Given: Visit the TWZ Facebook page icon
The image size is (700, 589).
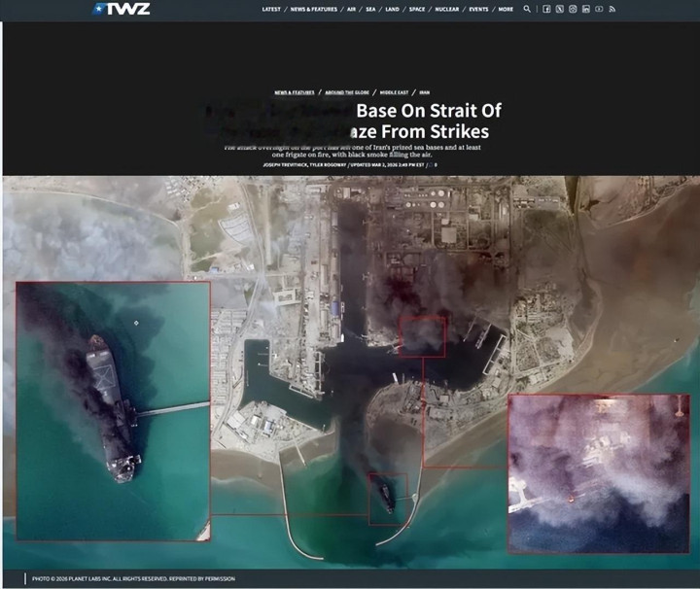Looking at the screenshot, I should click(546, 9).
